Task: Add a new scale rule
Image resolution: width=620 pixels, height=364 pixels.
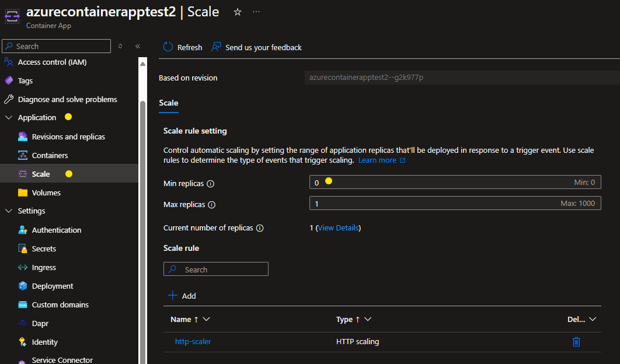Action: pyautogui.click(x=182, y=295)
